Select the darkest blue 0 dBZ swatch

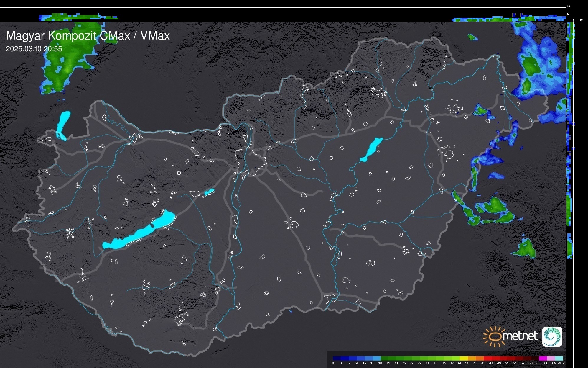tap(337, 359)
